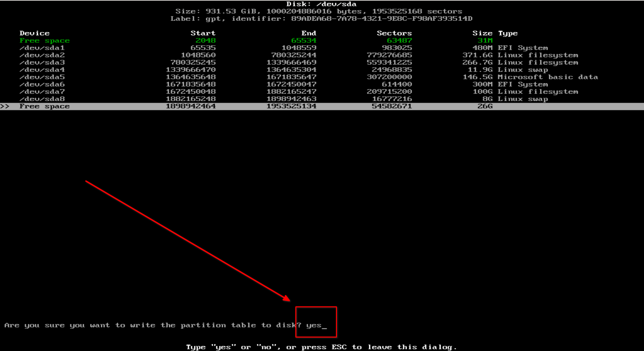Click the Type column header

pos(508,33)
